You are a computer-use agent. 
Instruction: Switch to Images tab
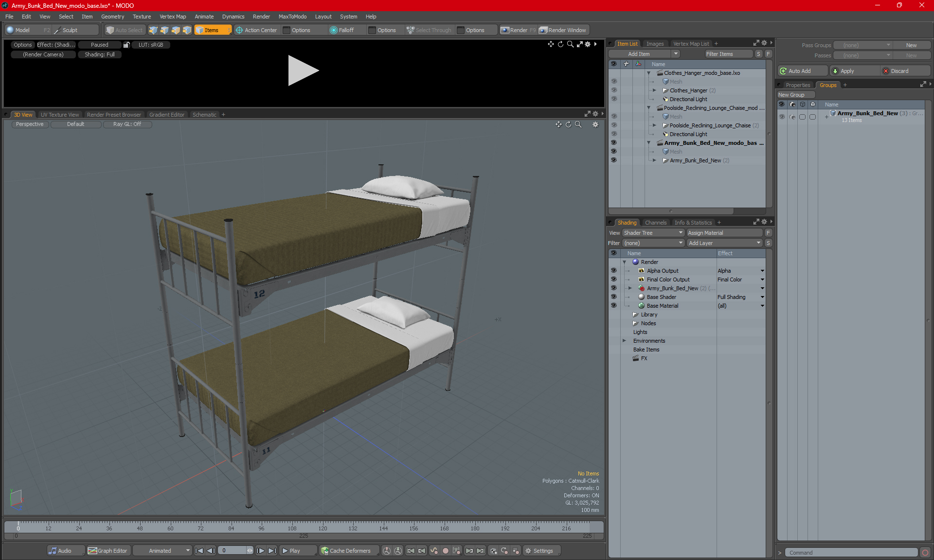point(655,44)
